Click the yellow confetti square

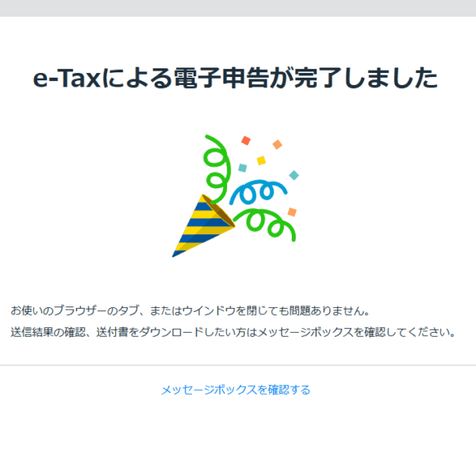tap(261, 160)
